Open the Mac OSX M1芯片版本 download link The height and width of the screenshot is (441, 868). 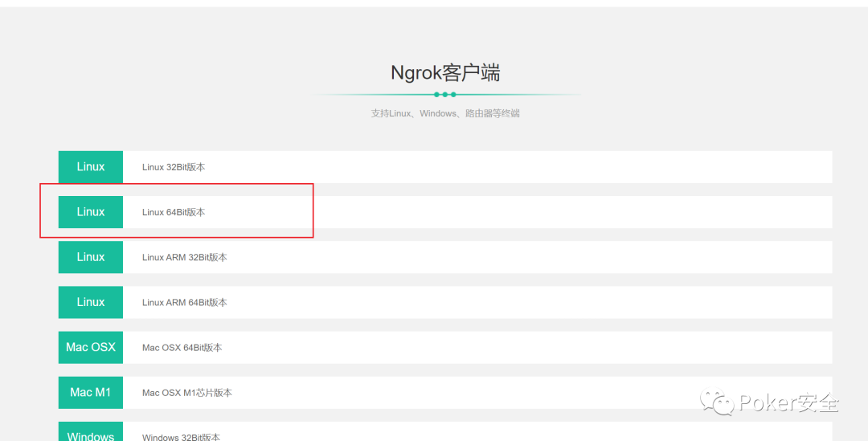click(x=187, y=393)
